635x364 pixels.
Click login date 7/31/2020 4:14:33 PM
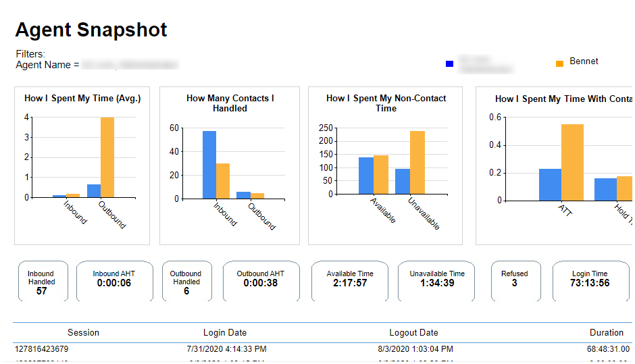(x=226, y=349)
